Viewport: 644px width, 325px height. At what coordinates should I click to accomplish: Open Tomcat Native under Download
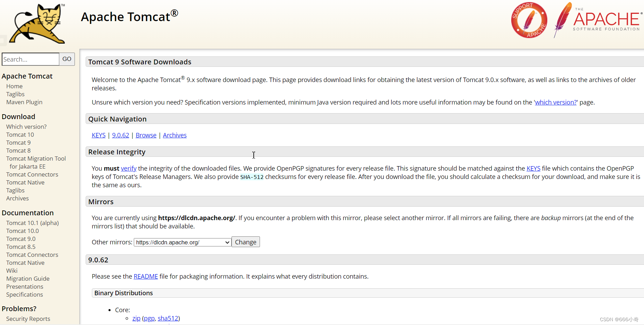point(25,182)
